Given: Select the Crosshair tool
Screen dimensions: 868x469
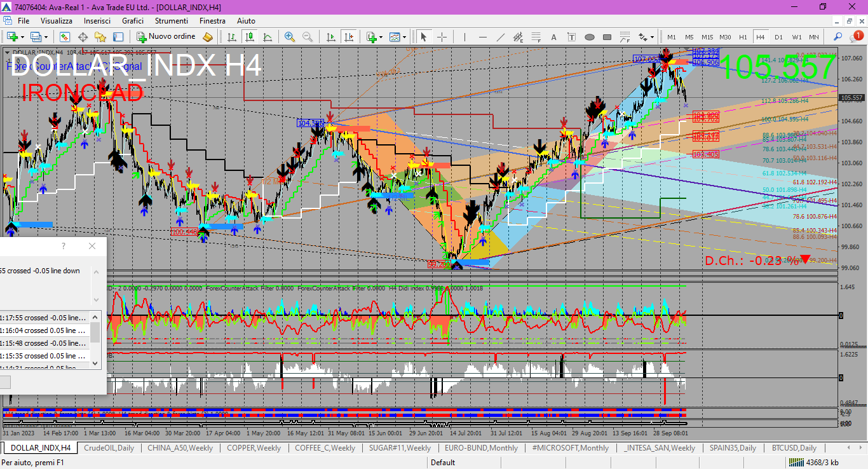Looking at the screenshot, I should [442, 37].
